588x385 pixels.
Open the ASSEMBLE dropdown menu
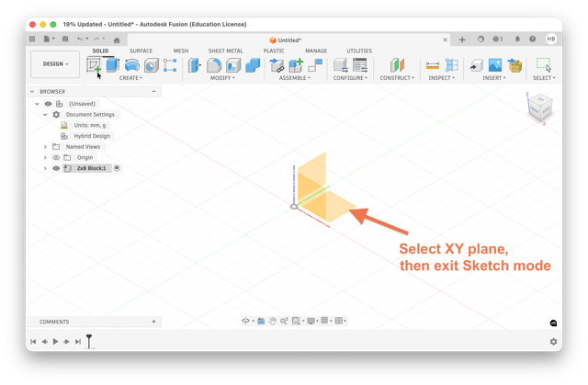click(295, 78)
